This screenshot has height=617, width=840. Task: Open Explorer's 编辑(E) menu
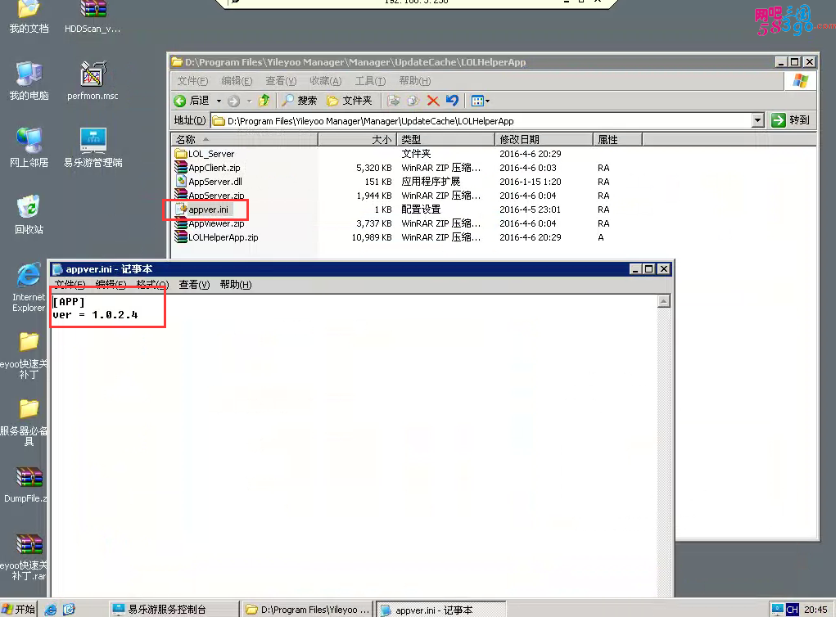click(x=237, y=81)
